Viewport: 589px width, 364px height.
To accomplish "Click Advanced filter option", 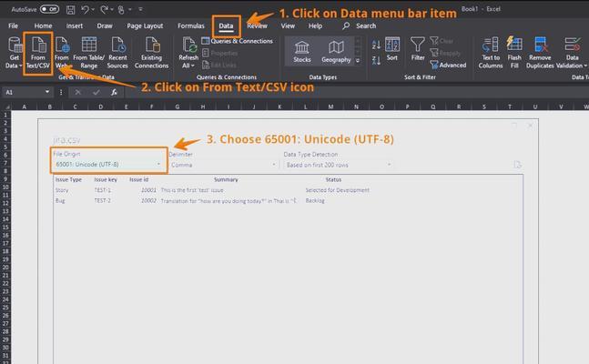I will (449, 65).
